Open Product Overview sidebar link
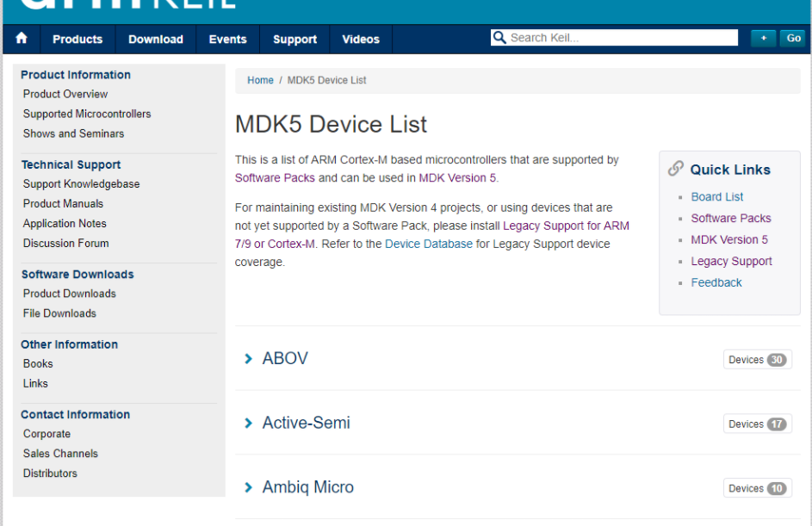Screen dimensions: 812x526 coord(65,94)
